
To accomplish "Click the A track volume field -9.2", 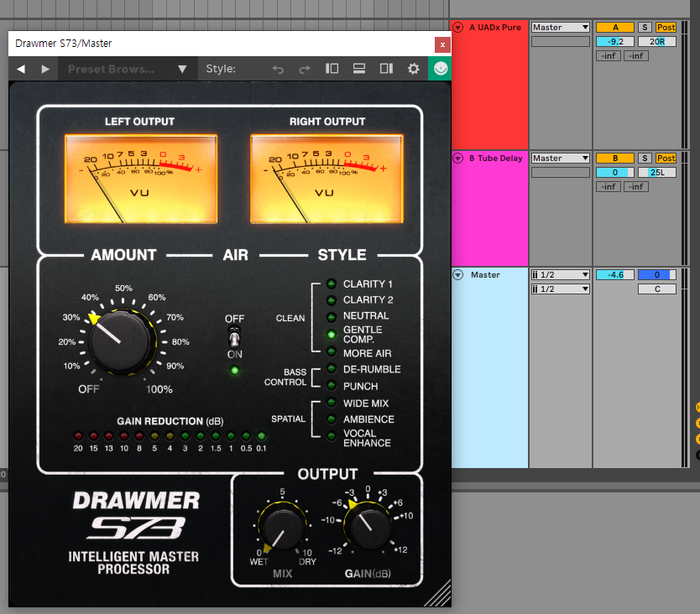I will tap(614, 41).
